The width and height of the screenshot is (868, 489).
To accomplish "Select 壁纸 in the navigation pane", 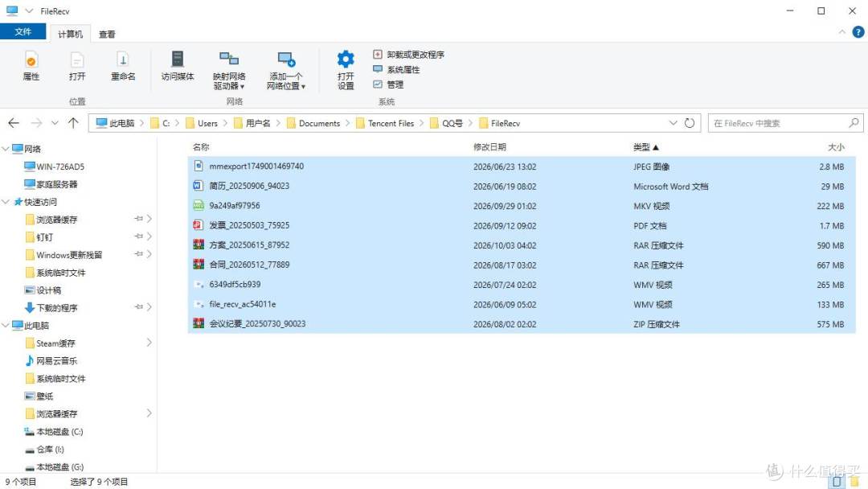I will 39,396.
